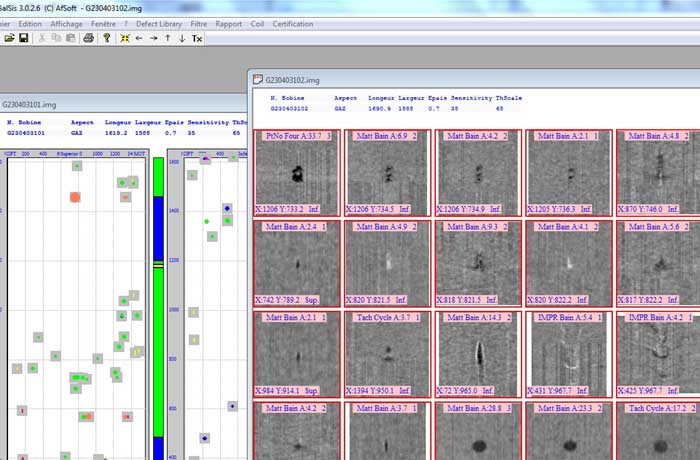The width and height of the screenshot is (700, 460).
Task: Select the IMPR Bain A:4.2 defect thumbnail
Action: coord(658,354)
